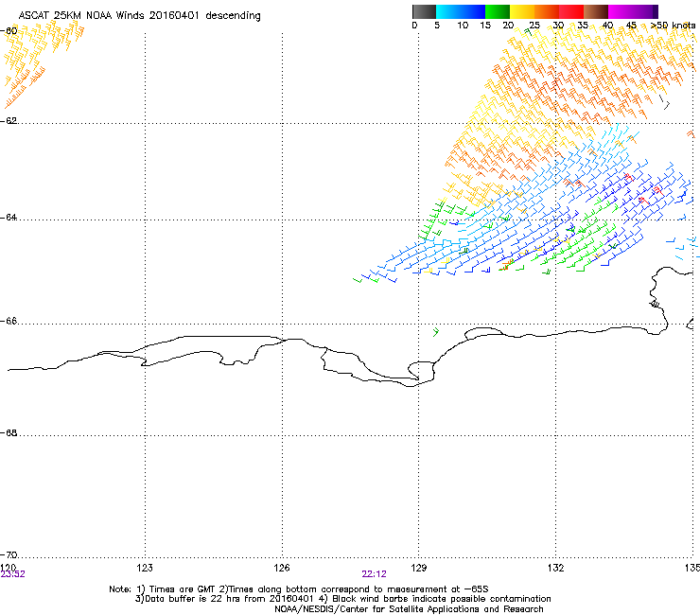
Task: Click the latitude label '-68'
Action: 9,433
